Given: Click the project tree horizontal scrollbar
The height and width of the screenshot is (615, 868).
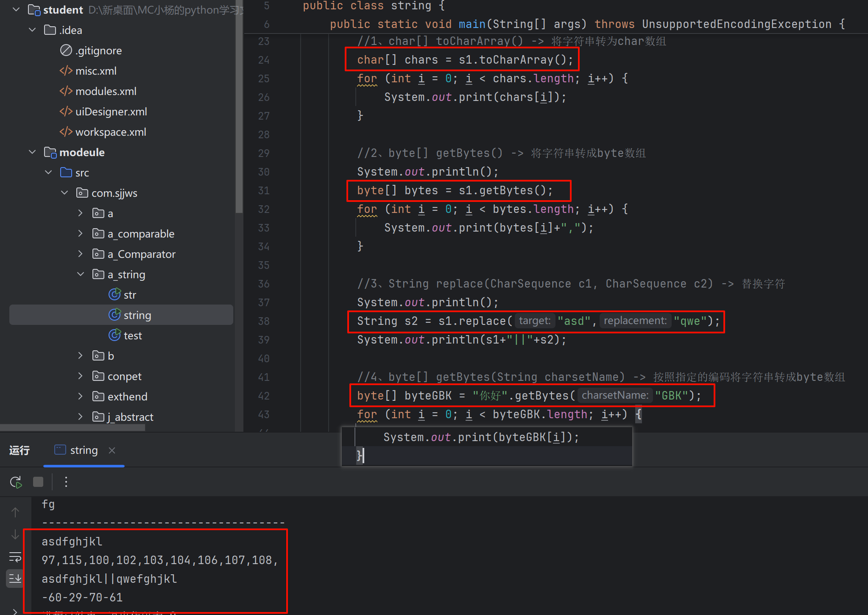Looking at the screenshot, I should pos(72,428).
